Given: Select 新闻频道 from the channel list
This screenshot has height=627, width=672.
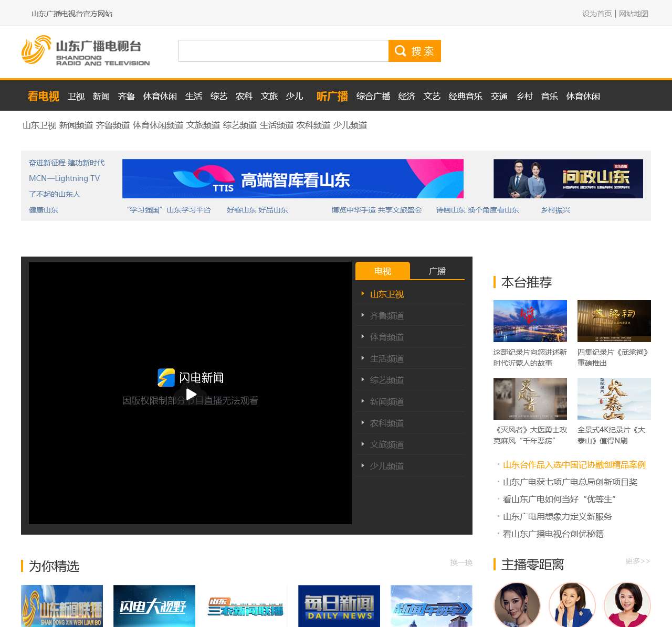Looking at the screenshot, I should 387,401.
